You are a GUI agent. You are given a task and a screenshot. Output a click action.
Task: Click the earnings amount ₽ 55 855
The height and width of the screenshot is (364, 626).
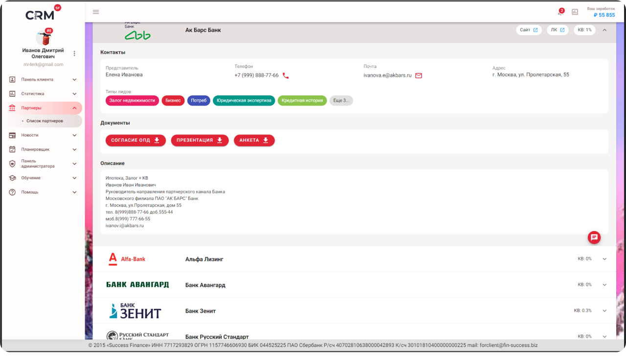pos(604,15)
